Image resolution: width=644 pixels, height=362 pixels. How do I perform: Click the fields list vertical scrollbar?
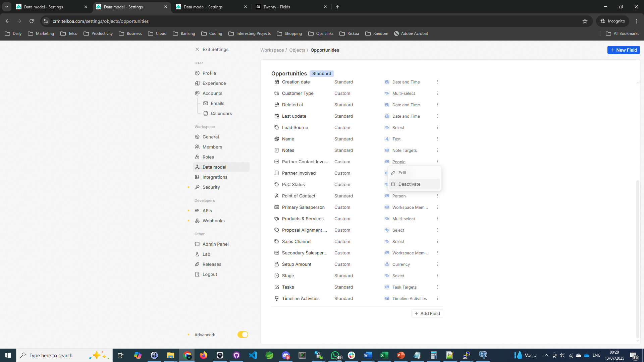[638, 259]
